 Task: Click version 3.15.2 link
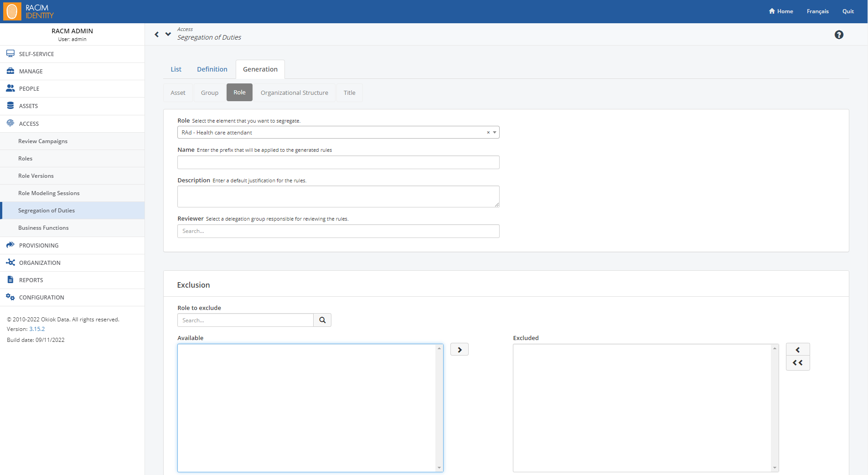coord(37,329)
